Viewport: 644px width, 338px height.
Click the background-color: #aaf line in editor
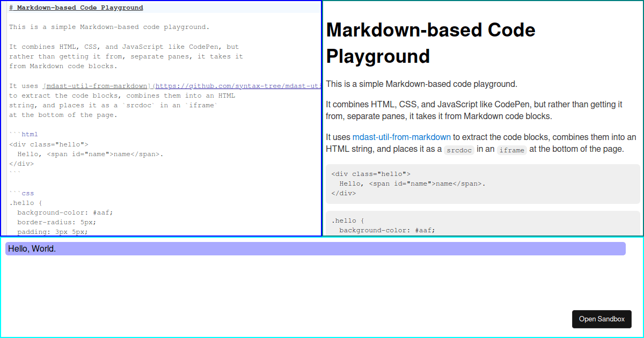coord(64,212)
